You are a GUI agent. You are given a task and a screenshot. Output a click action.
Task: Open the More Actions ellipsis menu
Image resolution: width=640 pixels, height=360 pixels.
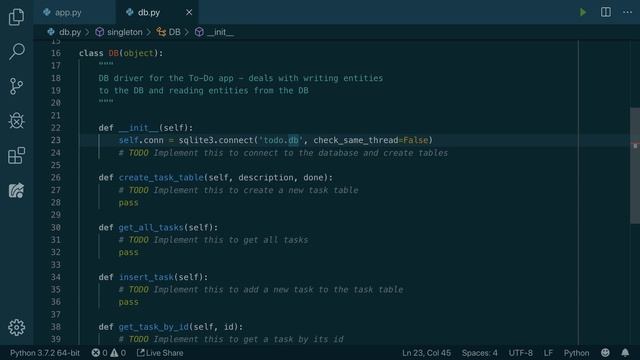click(x=627, y=12)
